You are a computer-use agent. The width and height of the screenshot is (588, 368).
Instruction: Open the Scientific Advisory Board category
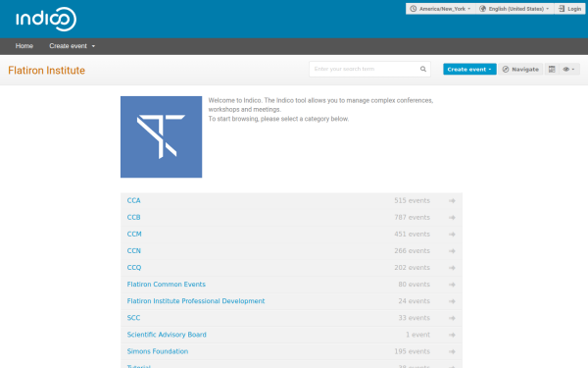pyautogui.click(x=167, y=335)
